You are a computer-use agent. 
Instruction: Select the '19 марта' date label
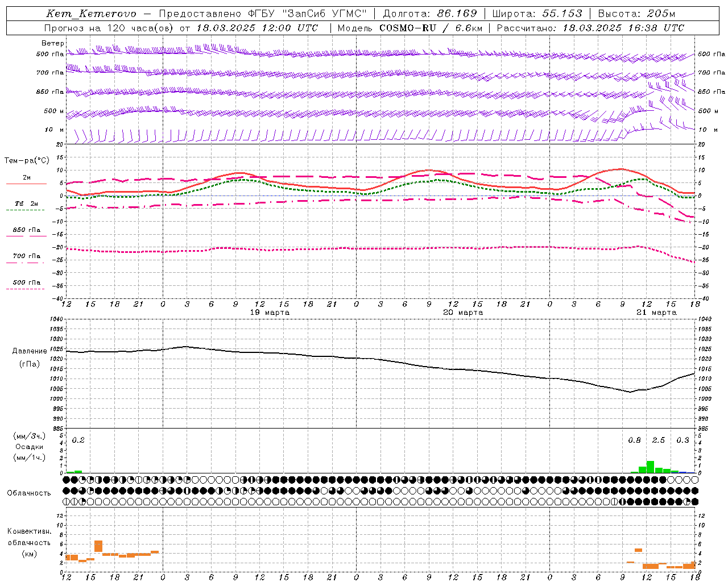(270, 313)
